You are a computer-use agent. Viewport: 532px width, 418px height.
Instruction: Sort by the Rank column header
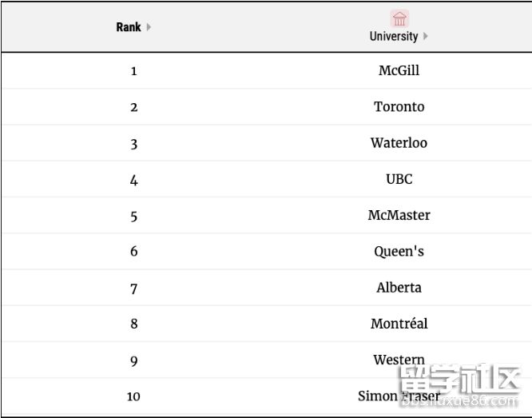tap(128, 27)
